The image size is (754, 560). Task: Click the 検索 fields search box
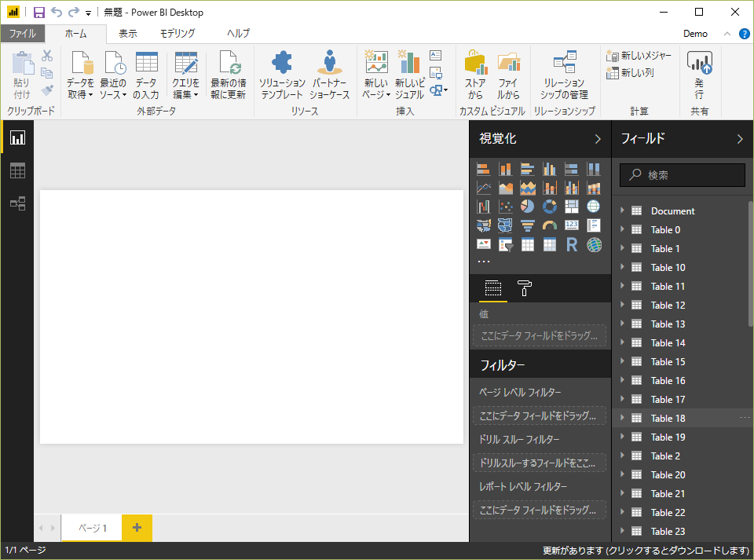[683, 175]
